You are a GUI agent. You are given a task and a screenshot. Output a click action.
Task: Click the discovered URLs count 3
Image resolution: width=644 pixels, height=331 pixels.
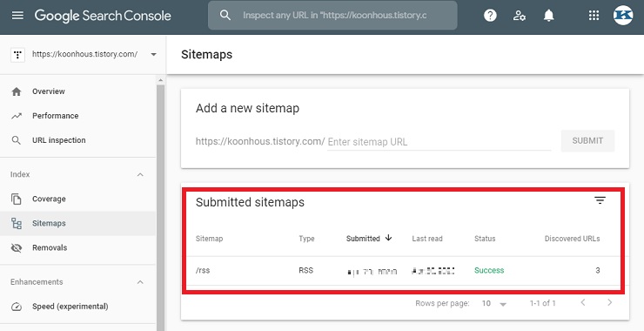click(598, 271)
